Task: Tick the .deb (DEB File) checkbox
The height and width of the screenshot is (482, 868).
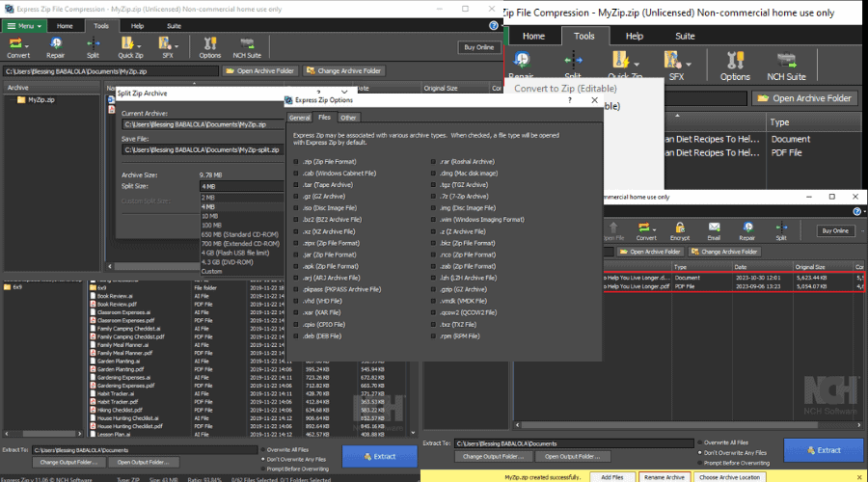Action: [296, 335]
